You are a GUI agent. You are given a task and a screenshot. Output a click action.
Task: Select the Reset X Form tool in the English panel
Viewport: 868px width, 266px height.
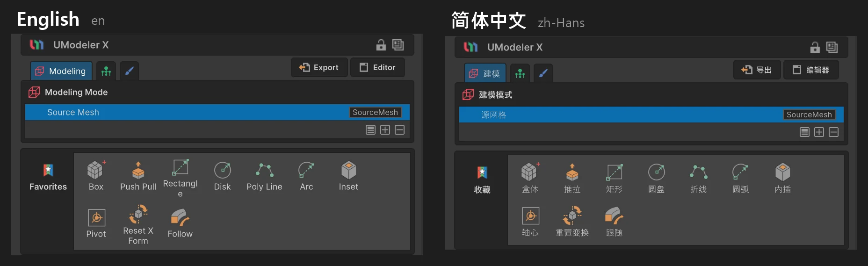(x=138, y=225)
